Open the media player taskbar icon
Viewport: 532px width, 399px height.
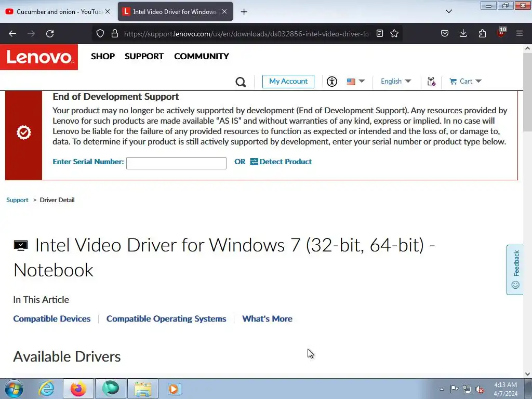(175, 389)
